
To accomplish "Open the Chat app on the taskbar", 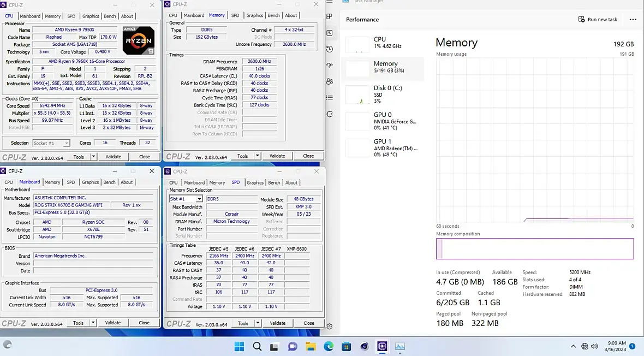I will tap(293, 347).
